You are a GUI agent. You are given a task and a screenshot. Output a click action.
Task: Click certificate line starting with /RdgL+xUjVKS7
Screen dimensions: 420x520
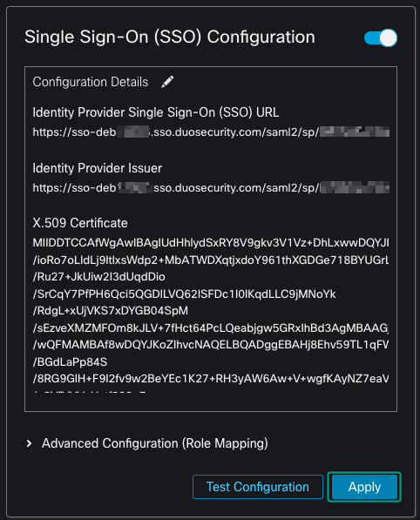(110, 311)
